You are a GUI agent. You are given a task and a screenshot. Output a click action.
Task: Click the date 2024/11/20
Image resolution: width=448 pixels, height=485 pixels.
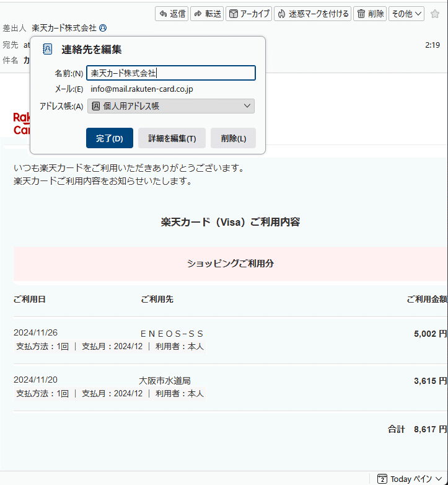(35, 380)
